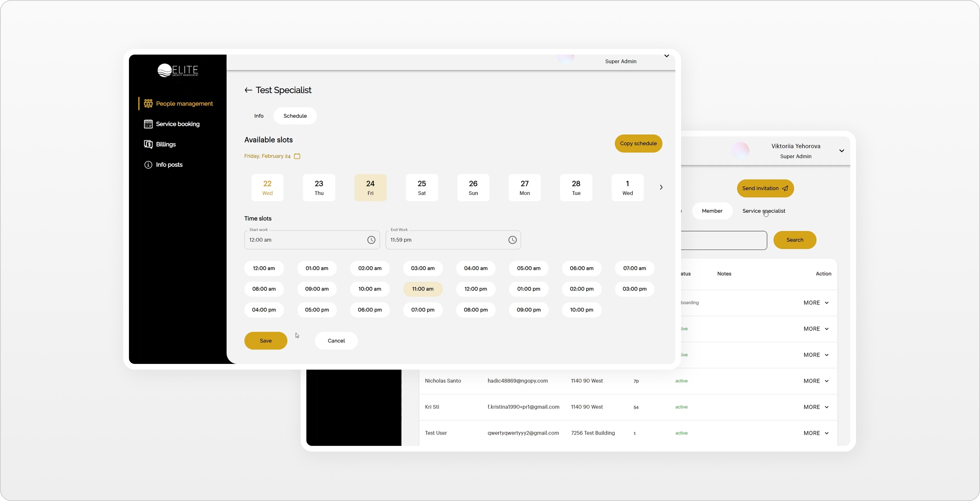This screenshot has width=980, height=501.
Task: Select date 23 Thu
Action: pyautogui.click(x=319, y=187)
